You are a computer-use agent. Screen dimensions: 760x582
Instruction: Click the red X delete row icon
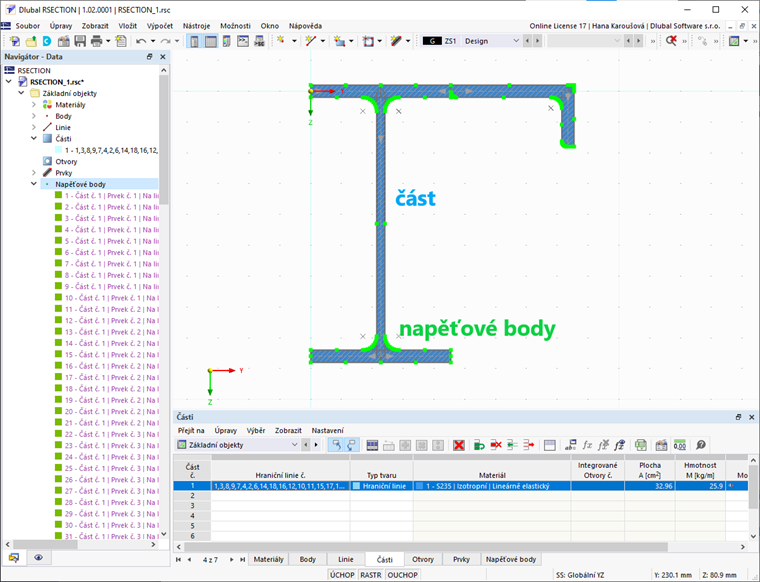459,445
